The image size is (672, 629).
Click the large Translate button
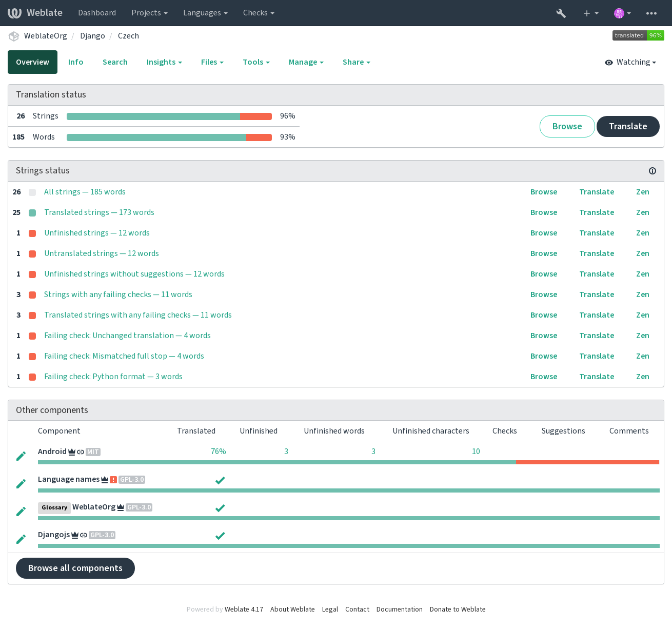(628, 126)
